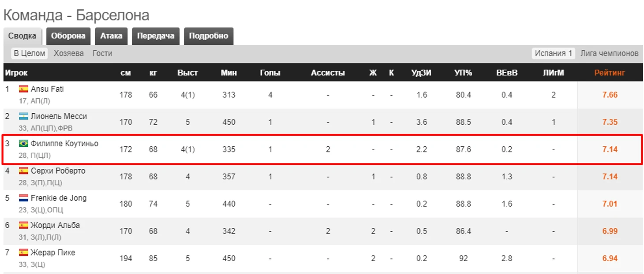Image resolution: width=644 pixels, height=274 pixels.
Task: Click the Spain flag next to Серхи Роберто
Action: 23,171
